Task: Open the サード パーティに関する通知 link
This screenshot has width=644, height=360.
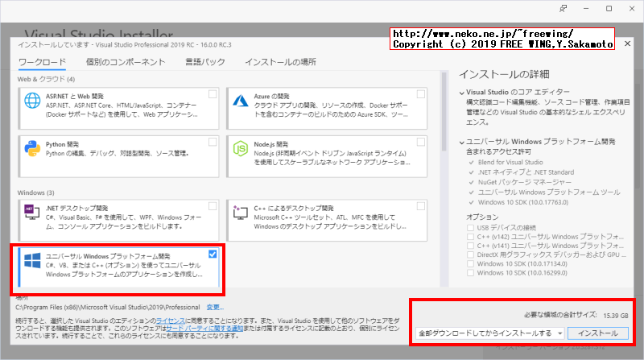Action: tap(204, 329)
